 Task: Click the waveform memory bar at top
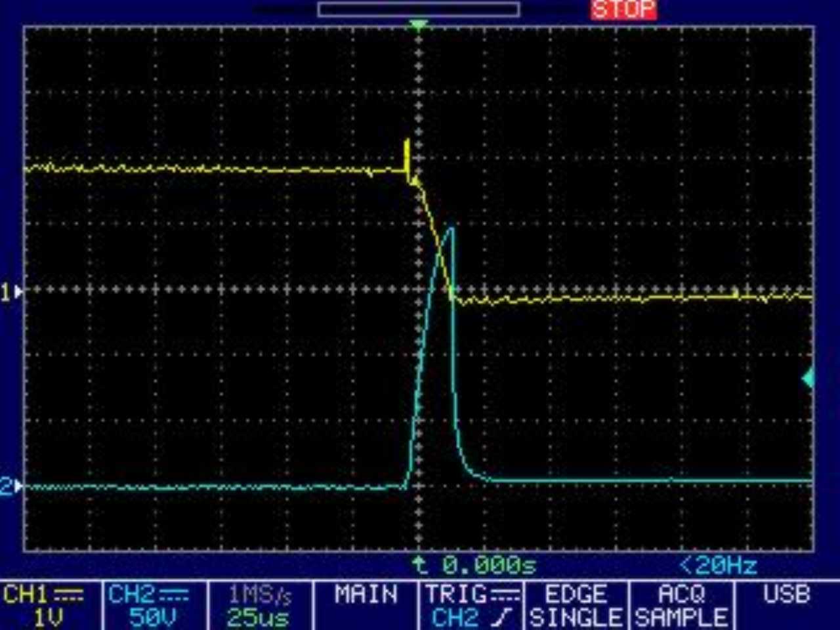point(418,9)
